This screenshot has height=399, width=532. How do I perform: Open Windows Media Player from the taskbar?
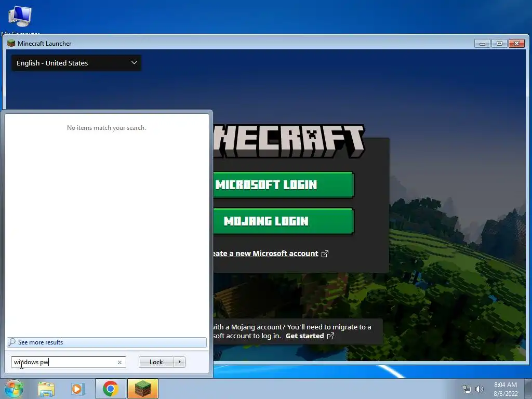(78, 389)
